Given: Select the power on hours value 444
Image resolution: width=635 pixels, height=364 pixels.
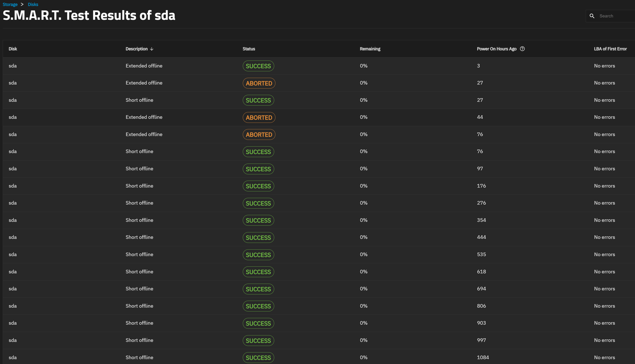Looking at the screenshot, I should coord(481,237).
